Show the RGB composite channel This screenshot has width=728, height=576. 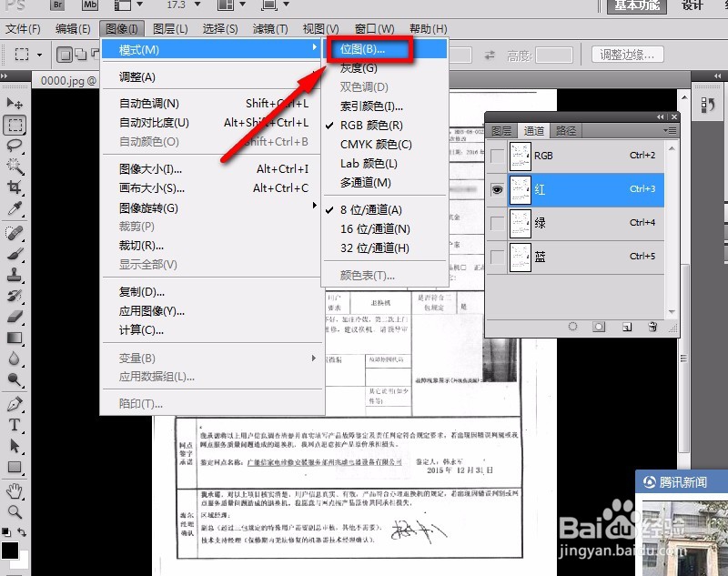click(x=497, y=155)
